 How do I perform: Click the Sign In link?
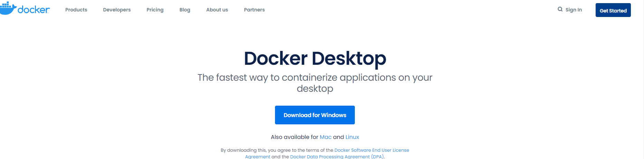point(574,10)
